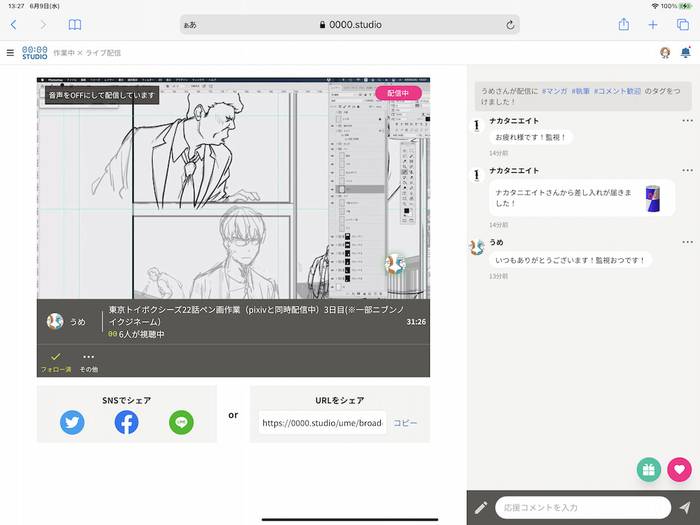This screenshot has width=700, height=525.
Task: Share to Facebook
Action: [x=126, y=422]
